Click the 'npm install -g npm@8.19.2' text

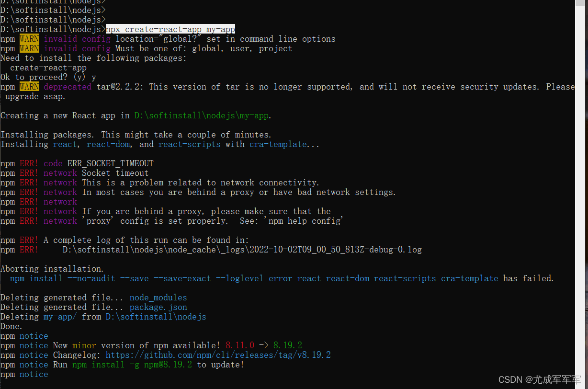(132, 365)
